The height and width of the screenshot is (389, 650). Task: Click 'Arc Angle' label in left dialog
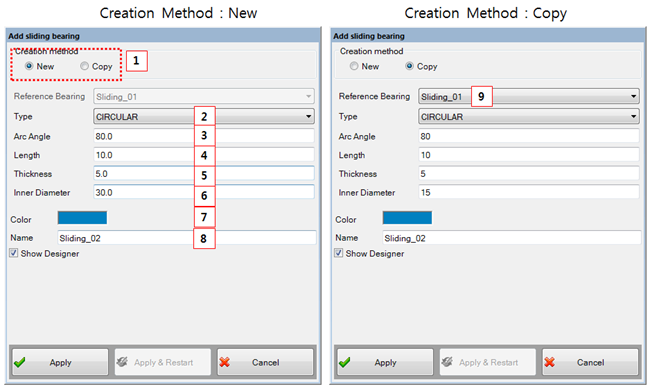32,136
